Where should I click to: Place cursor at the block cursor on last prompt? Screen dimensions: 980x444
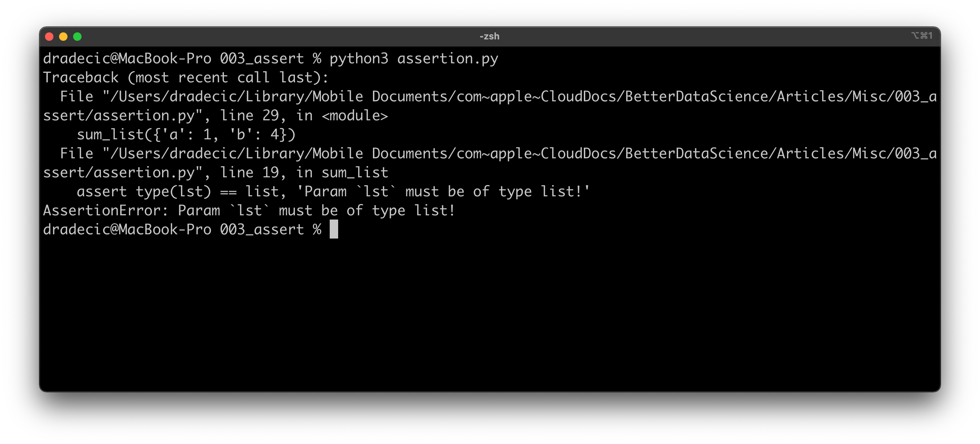(x=334, y=230)
